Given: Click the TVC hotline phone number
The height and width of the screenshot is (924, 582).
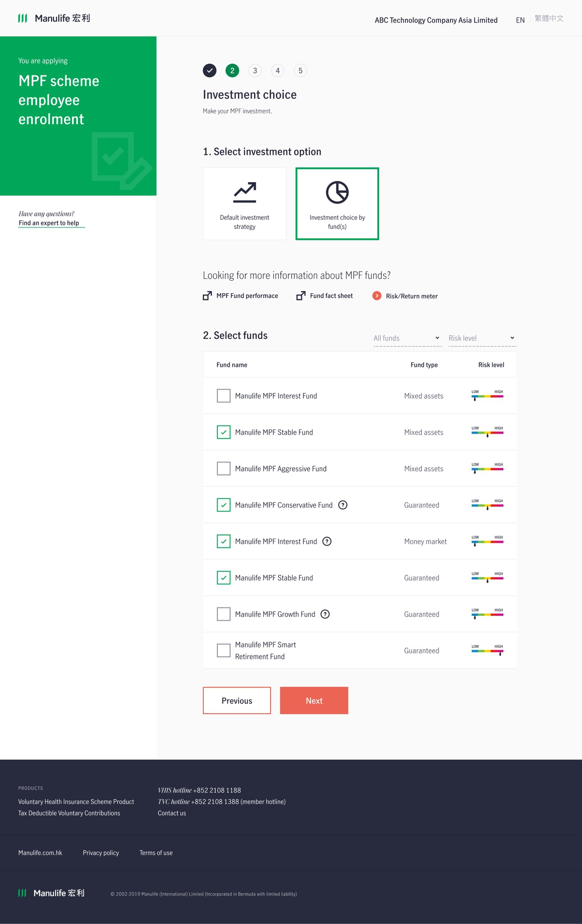Looking at the screenshot, I should (x=215, y=802).
